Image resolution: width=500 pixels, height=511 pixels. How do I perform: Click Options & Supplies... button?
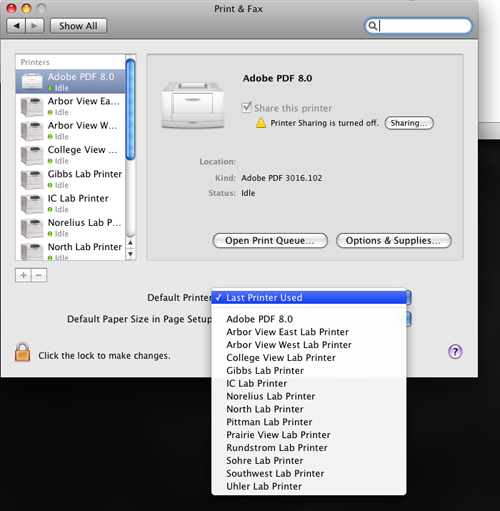click(x=394, y=241)
